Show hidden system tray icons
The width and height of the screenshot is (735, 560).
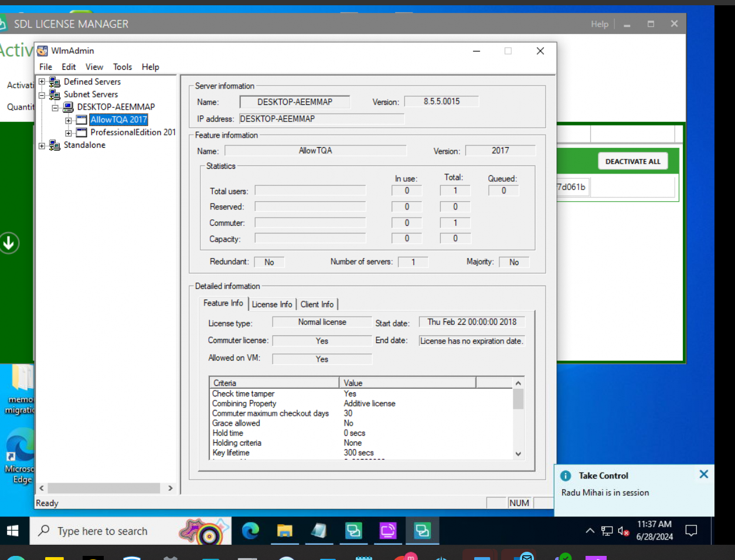tap(590, 531)
